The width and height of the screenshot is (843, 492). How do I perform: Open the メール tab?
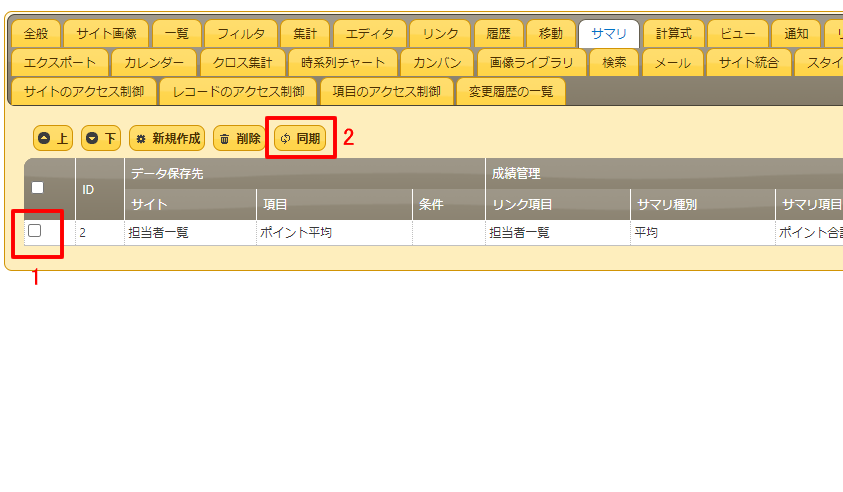(x=673, y=63)
